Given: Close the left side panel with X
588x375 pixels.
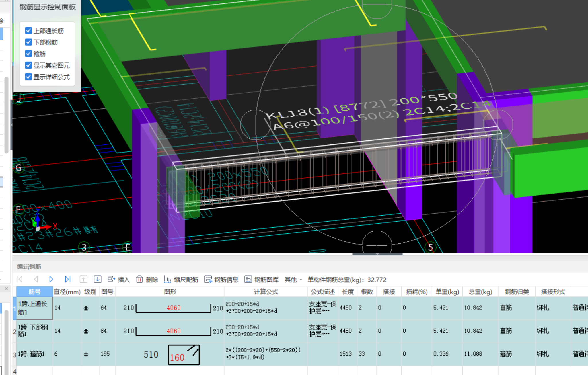Looking at the screenshot, I should tap(6, 288).
